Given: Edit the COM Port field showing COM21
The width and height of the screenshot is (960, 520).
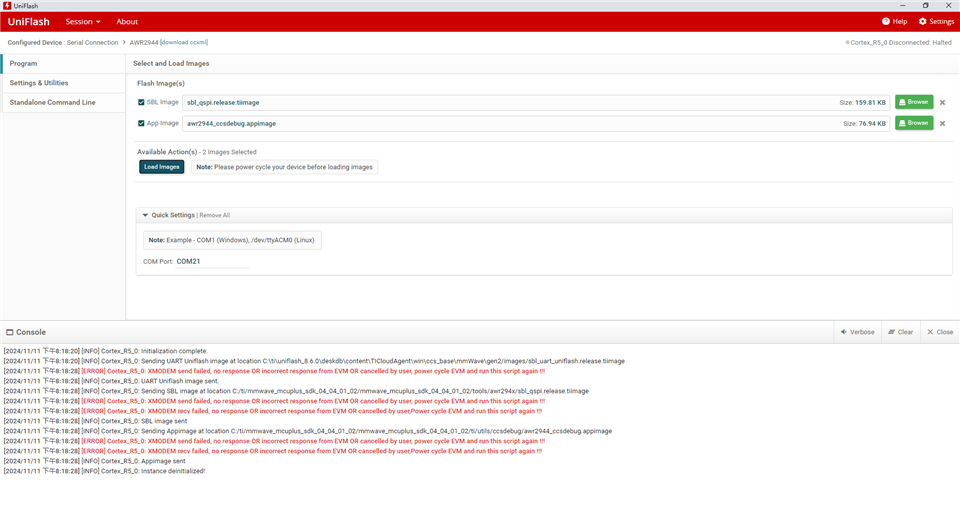Looking at the screenshot, I should coord(212,262).
